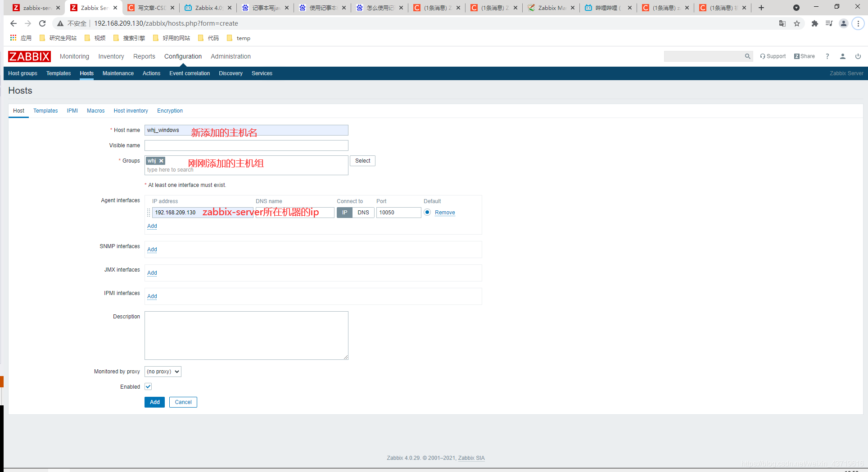Open the Chrome three-dot menu
This screenshot has width=868, height=472.
(x=858, y=23)
